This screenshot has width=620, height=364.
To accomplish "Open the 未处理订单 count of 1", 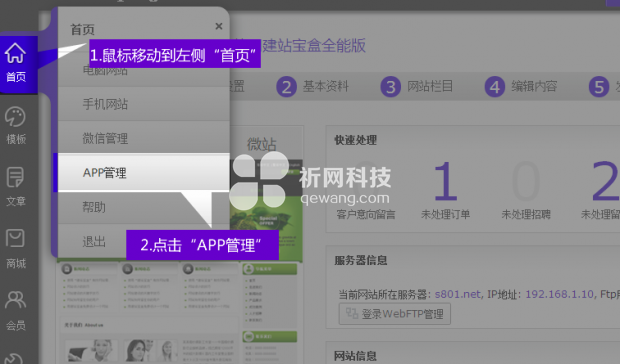I will (446, 181).
